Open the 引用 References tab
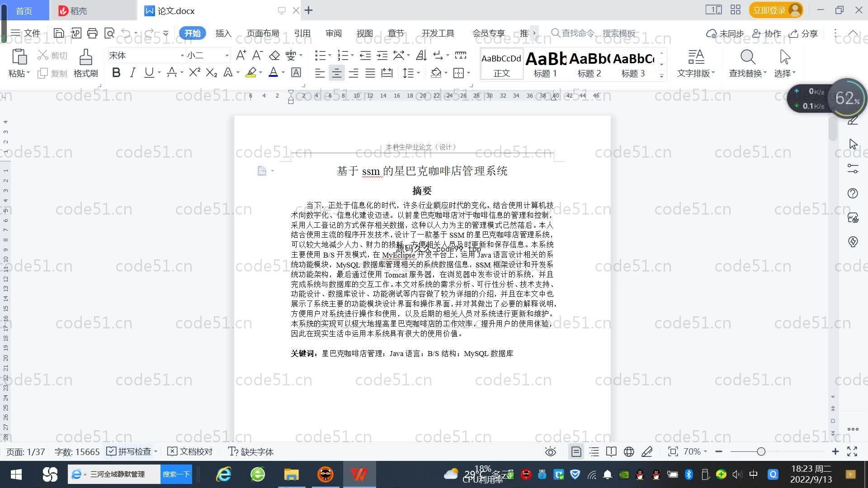868x488 pixels. [x=302, y=33]
